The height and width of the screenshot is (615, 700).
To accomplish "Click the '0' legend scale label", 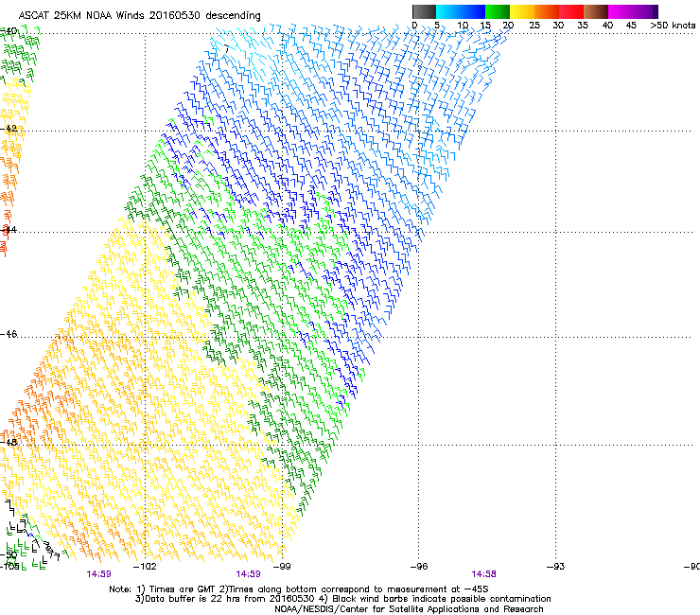I will 414,25.
